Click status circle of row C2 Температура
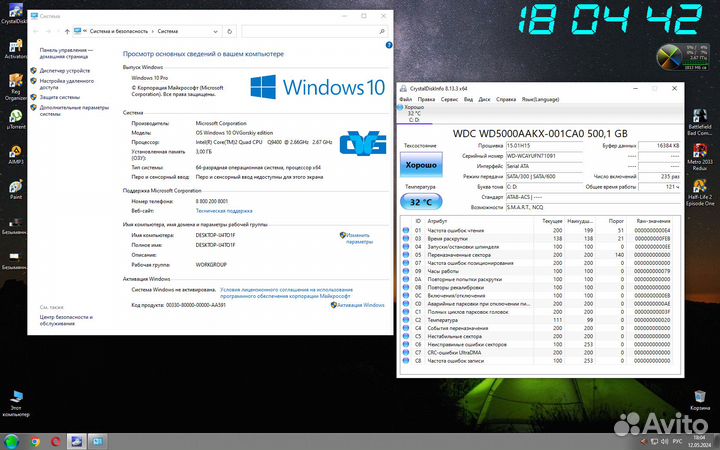This screenshot has height=450, width=720. (x=406, y=320)
